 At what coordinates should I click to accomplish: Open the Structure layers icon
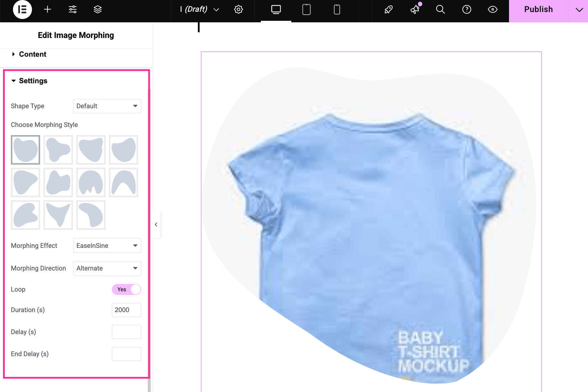pos(97,10)
